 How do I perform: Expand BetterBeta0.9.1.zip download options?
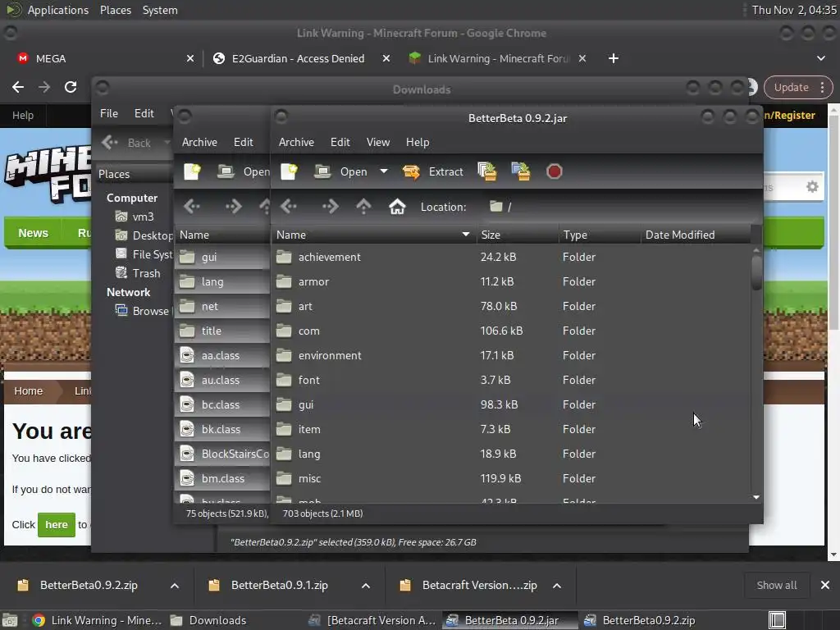click(x=366, y=586)
